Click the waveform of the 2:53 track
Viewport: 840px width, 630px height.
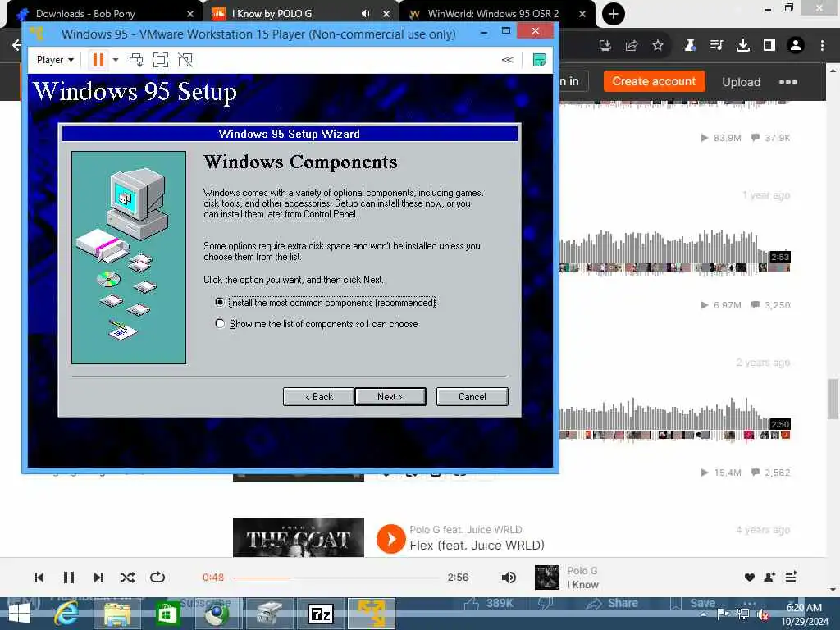pyautogui.click(x=675, y=252)
